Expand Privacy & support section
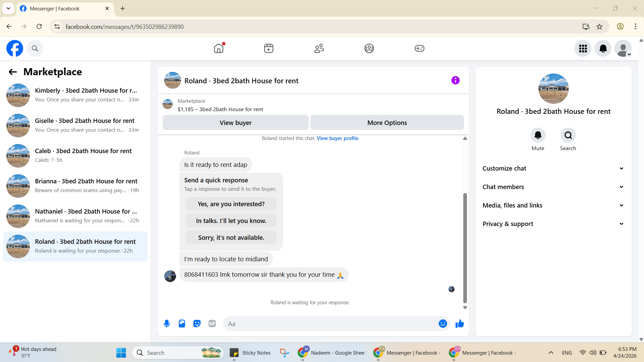 pos(553,224)
